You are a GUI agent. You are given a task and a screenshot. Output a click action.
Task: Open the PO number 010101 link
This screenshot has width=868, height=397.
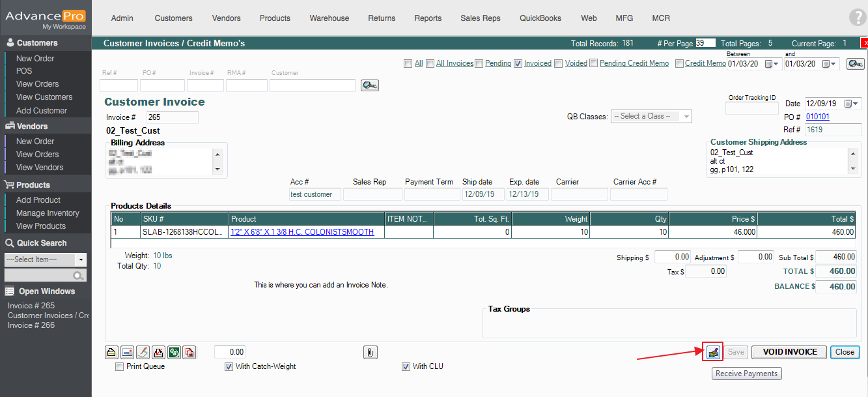817,117
